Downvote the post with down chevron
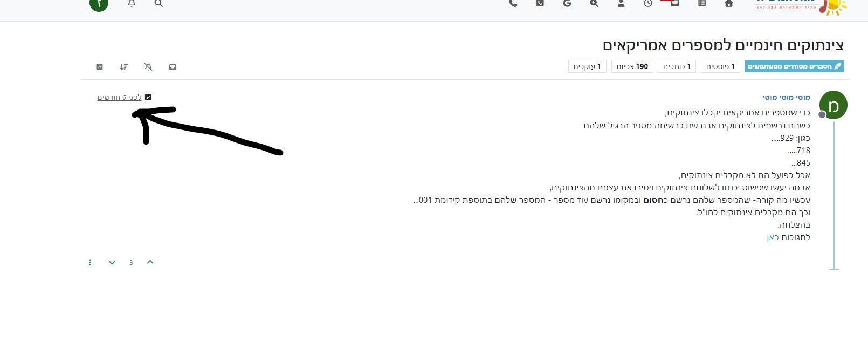This screenshot has height=341, width=868. pos(112,263)
